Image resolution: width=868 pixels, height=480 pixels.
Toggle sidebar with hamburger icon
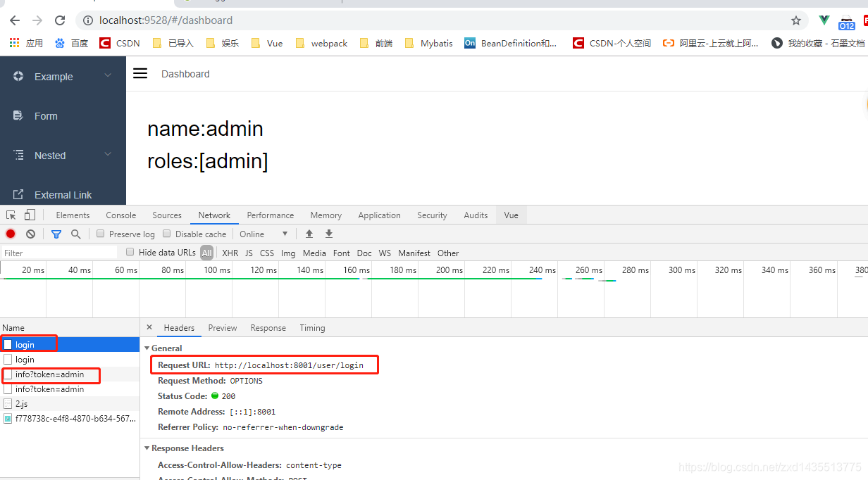[140, 73]
